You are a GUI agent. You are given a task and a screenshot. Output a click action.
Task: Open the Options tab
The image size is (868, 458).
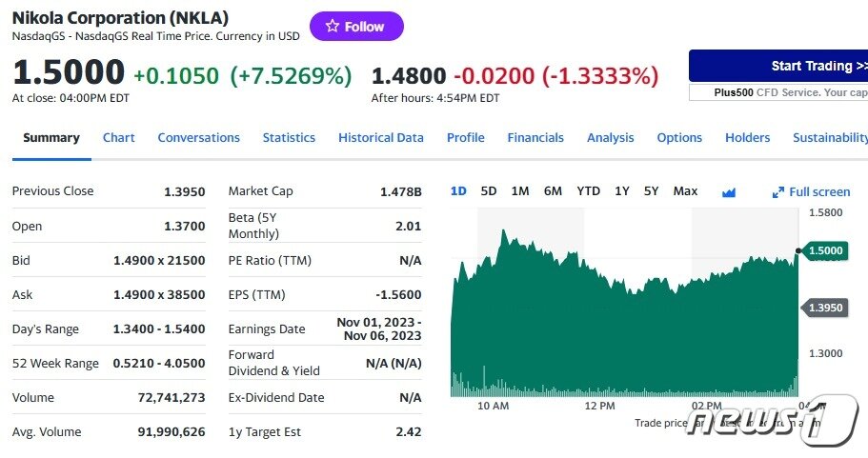[x=679, y=138]
